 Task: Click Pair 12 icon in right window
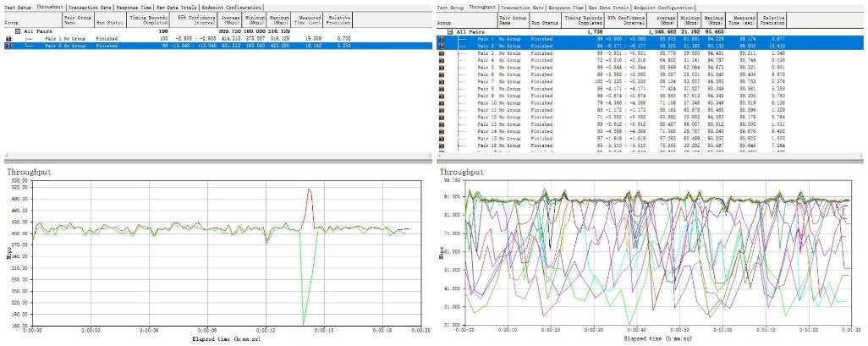pyautogui.click(x=442, y=117)
